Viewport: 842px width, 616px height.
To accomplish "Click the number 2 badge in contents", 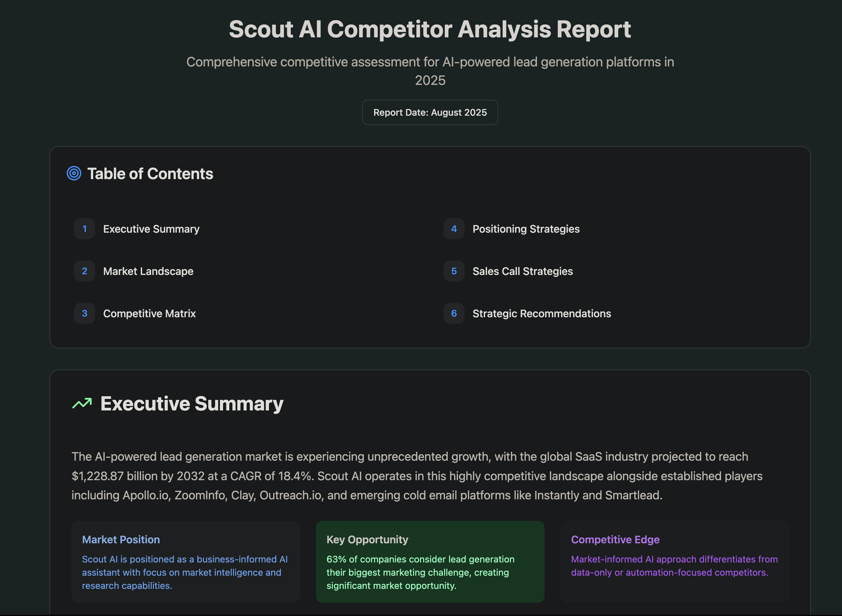I will tap(85, 271).
